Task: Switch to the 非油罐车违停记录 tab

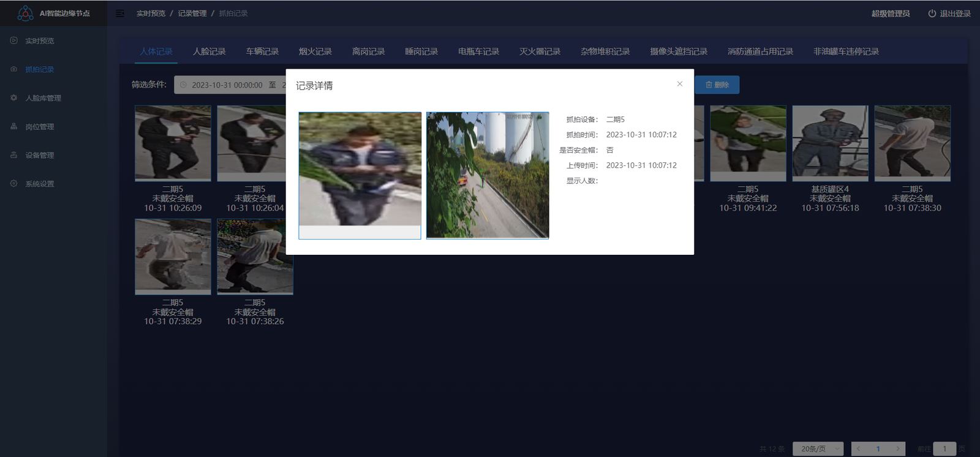Action: point(846,51)
